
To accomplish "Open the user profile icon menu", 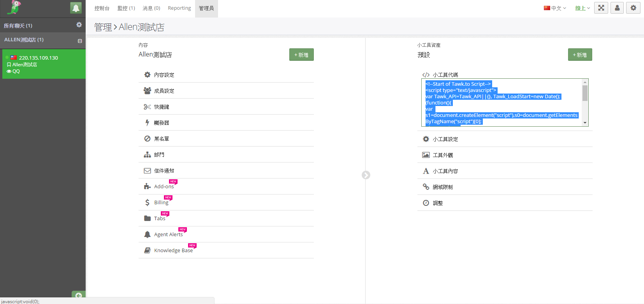I will (x=617, y=8).
